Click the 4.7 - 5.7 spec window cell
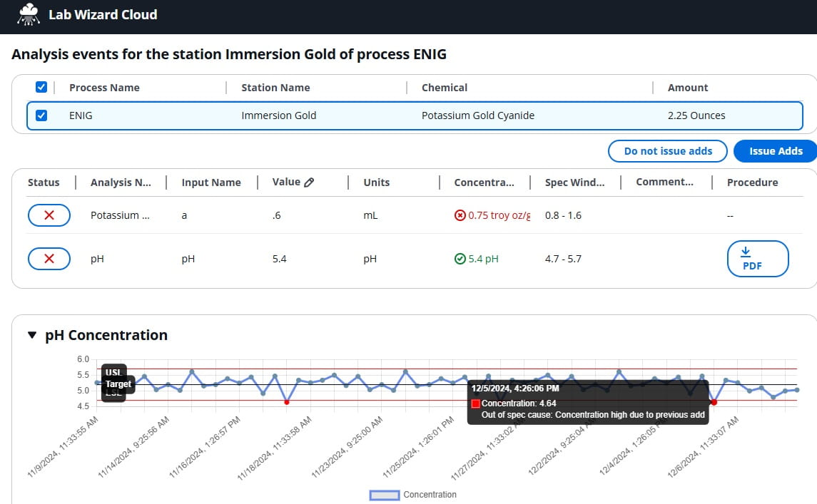The height and width of the screenshot is (504, 817). [563, 259]
